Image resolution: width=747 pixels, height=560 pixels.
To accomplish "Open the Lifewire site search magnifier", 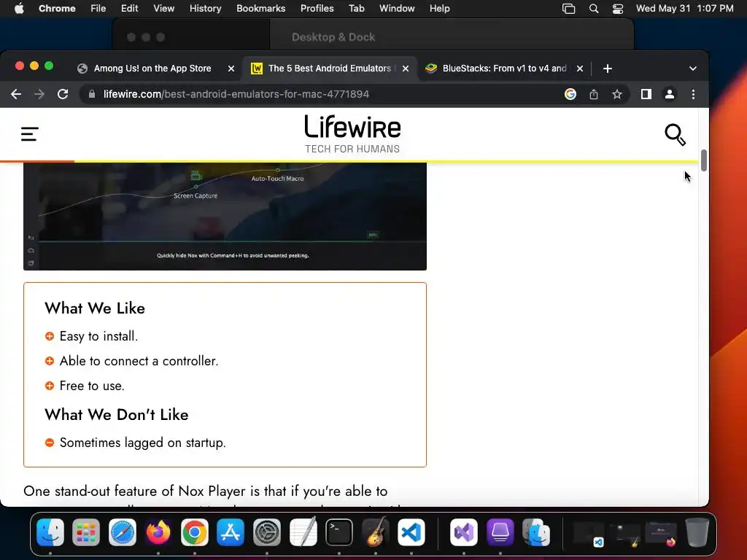I will click(x=675, y=135).
